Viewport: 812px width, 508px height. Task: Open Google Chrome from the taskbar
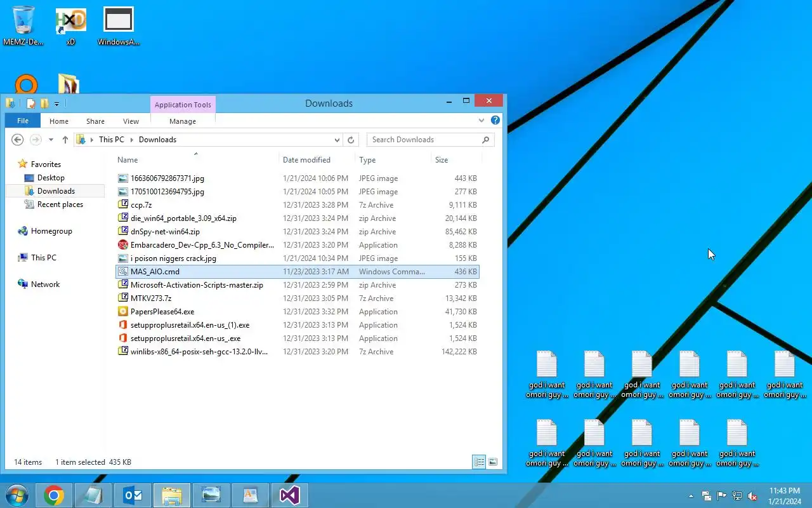(54, 495)
